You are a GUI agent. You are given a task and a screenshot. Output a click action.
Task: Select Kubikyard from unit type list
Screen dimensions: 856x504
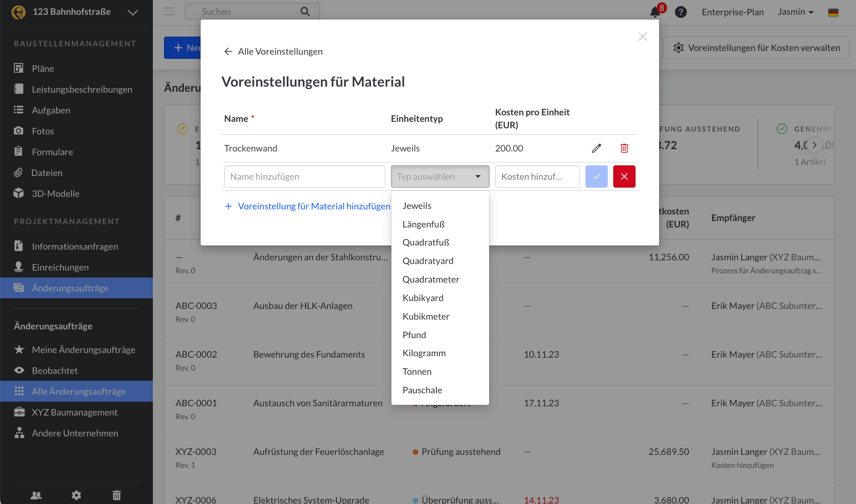tap(440, 298)
